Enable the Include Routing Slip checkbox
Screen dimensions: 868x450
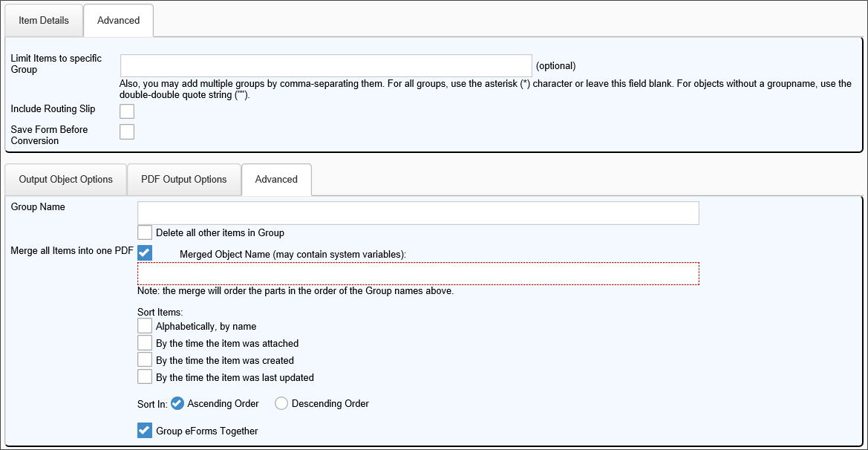(x=127, y=111)
